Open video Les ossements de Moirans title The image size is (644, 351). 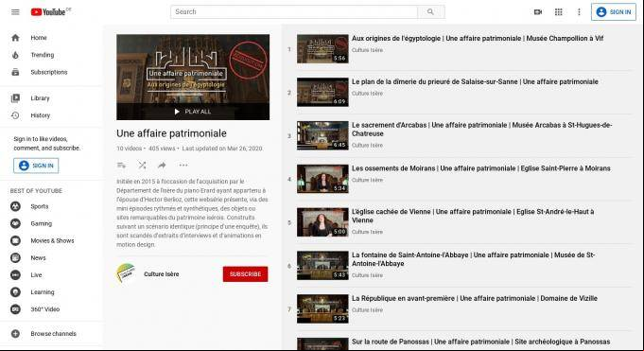point(481,168)
